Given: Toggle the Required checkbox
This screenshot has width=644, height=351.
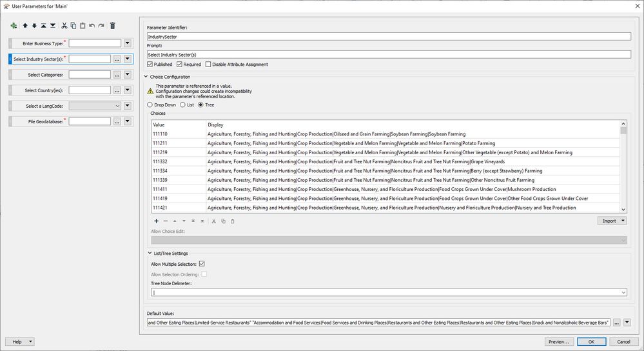Looking at the screenshot, I should [179, 64].
